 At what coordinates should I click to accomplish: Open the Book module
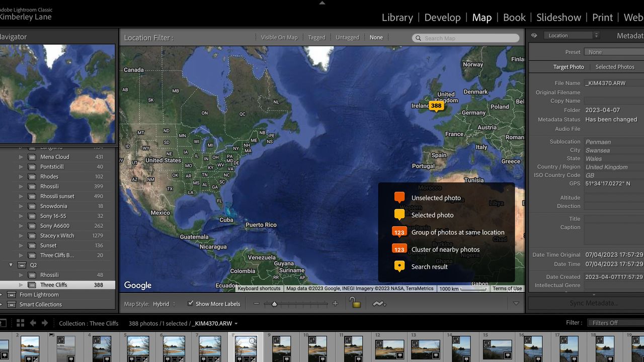(x=514, y=18)
